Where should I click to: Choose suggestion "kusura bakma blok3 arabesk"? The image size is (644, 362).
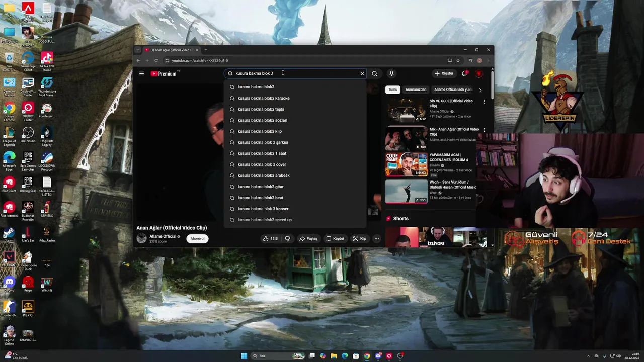coord(295,175)
